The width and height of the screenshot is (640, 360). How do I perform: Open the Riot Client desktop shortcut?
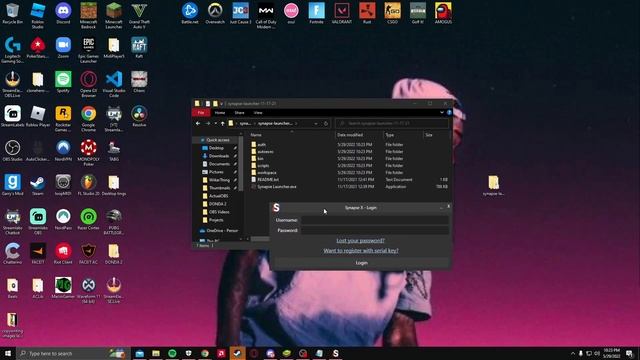tap(63, 253)
